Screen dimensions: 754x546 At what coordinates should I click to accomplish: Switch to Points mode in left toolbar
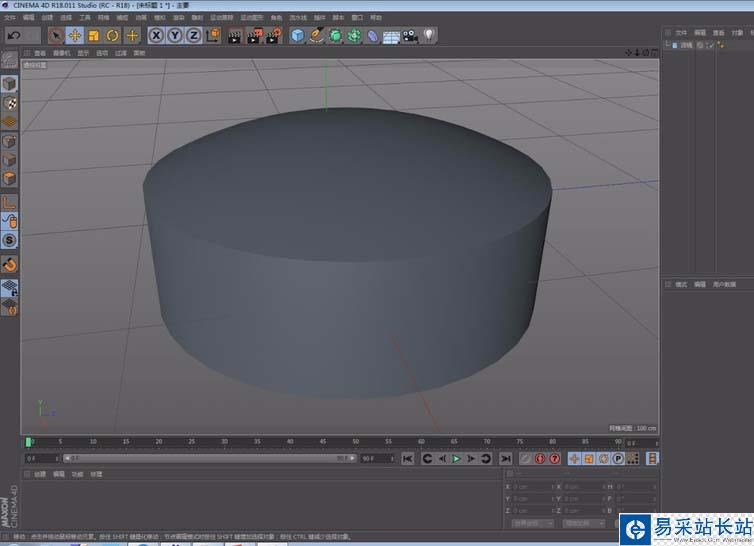[9, 141]
